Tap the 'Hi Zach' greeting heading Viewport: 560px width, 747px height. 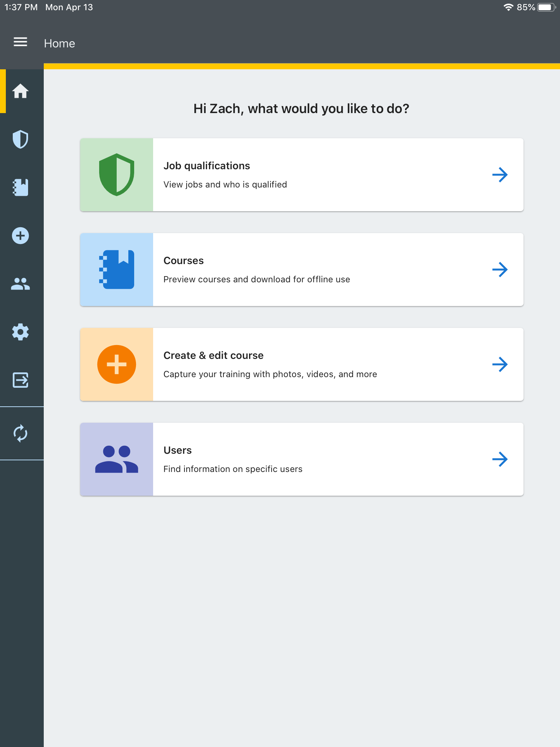[x=301, y=109]
